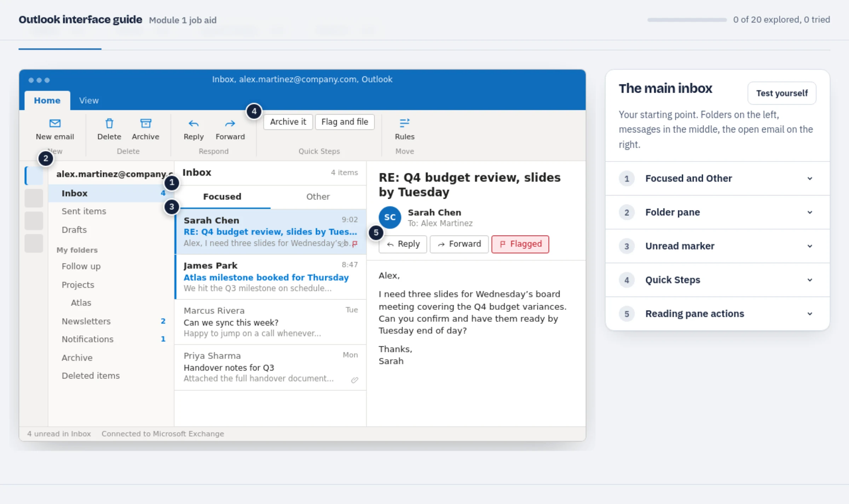
Task: Open the Sent items folder
Action: point(111,211)
